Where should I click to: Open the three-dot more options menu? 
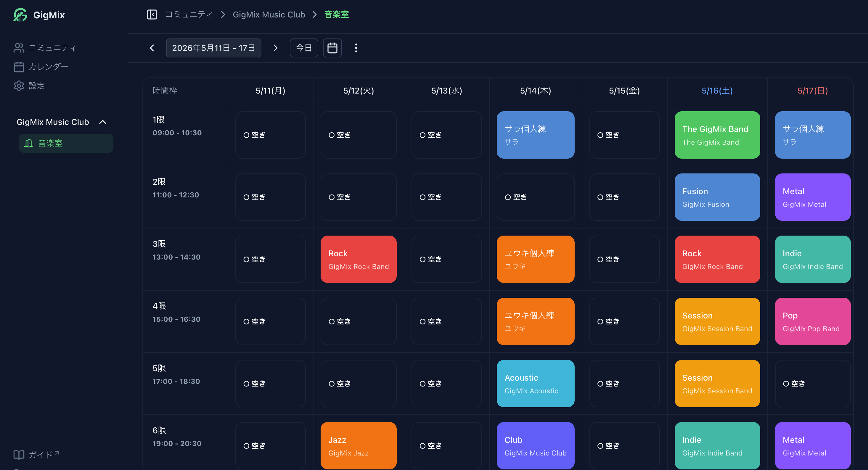tap(356, 48)
